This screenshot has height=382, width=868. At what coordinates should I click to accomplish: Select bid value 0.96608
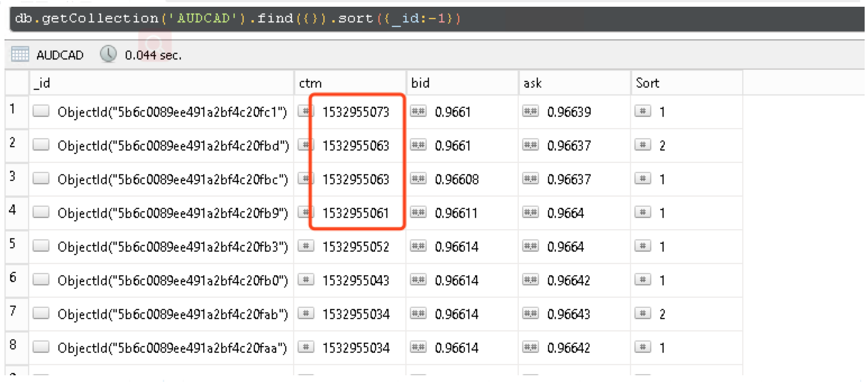[456, 179]
